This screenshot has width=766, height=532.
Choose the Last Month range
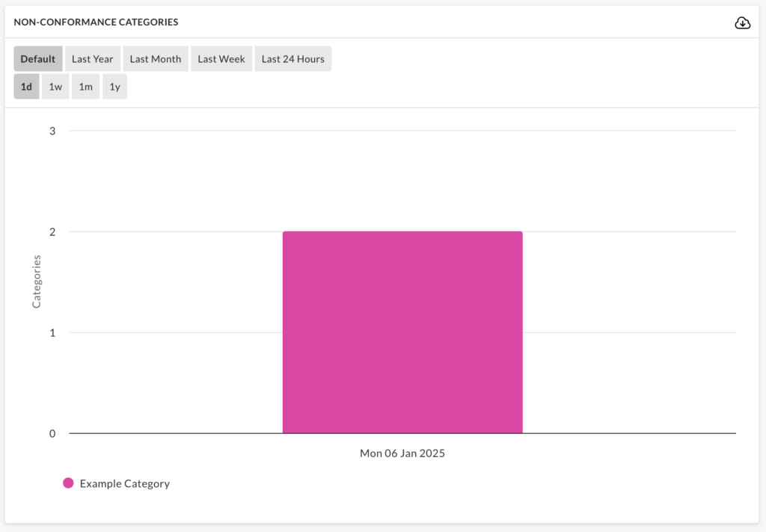156,58
